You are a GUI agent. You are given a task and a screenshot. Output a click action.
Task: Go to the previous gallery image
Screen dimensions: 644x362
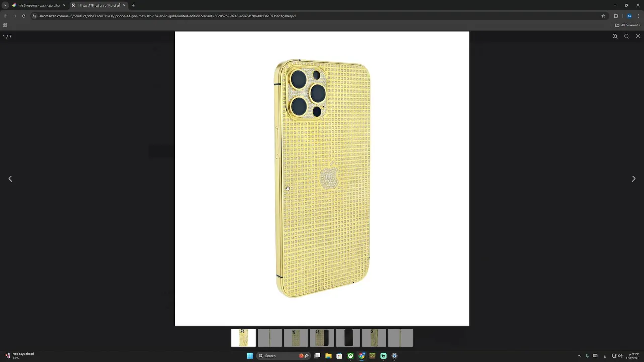coord(10,178)
